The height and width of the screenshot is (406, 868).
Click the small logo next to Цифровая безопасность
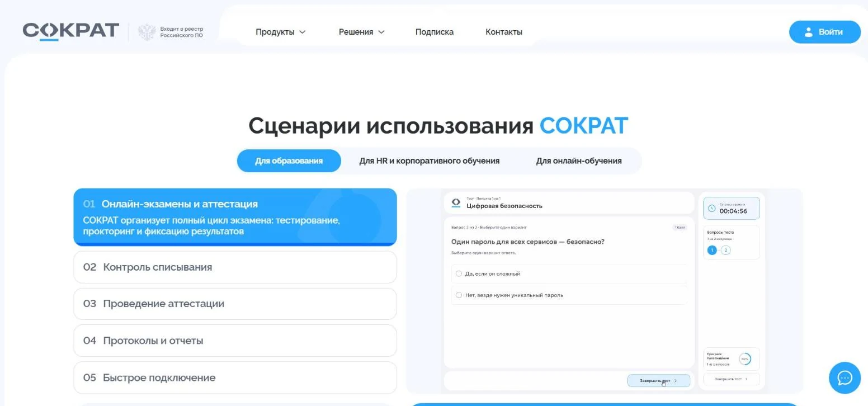point(456,202)
